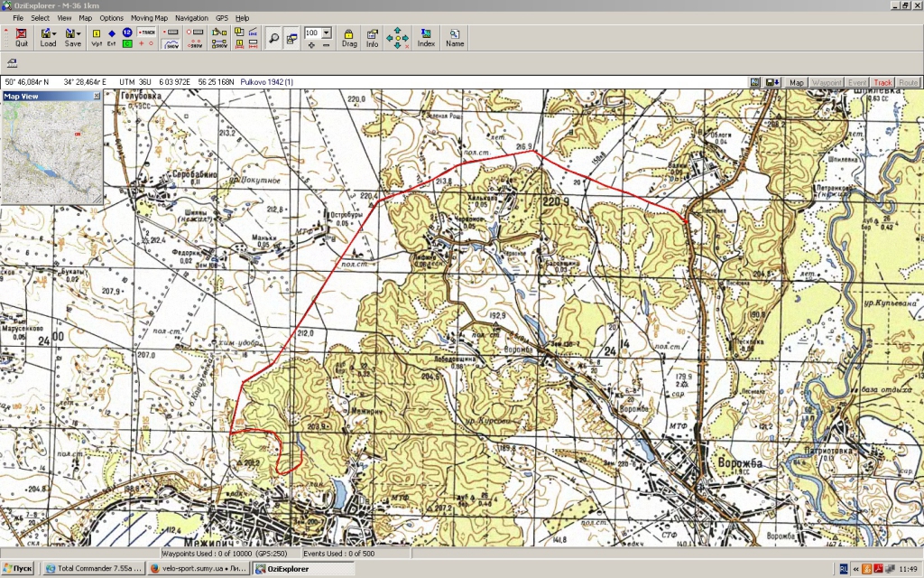Click the Quit toolbar icon

click(21, 37)
